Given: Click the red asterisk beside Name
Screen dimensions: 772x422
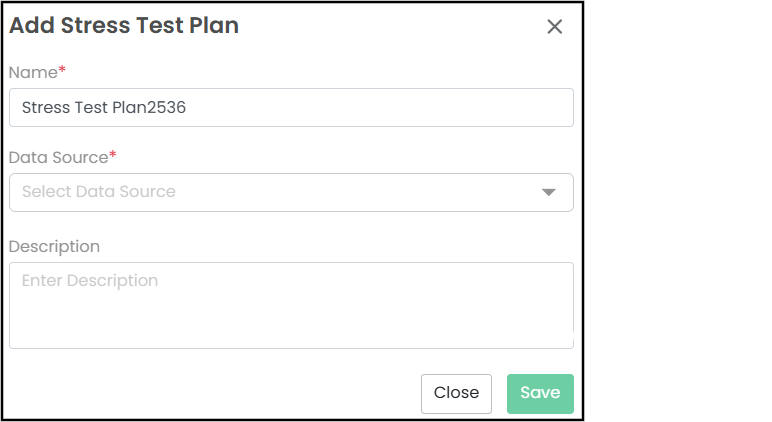Looking at the screenshot, I should tap(62, 71).
